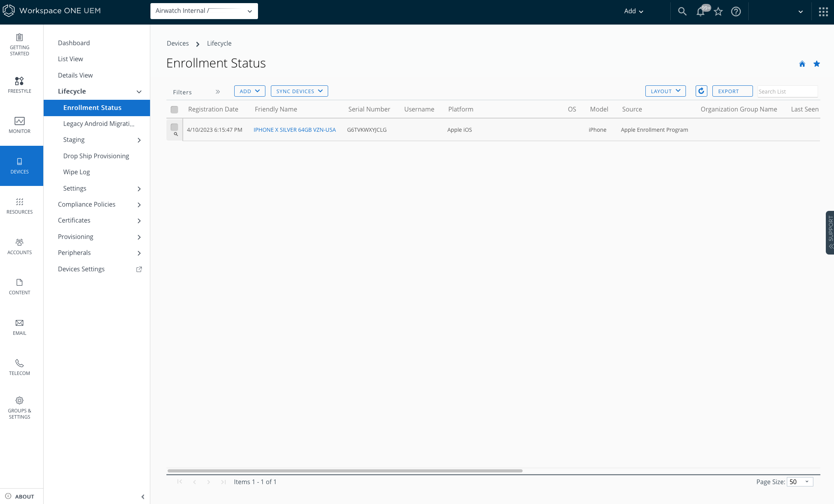Click the Lifecycle breadcrumb link
The height and width of the screenshot is (504, 834).
pyautogui.click(x=219, y=43)
